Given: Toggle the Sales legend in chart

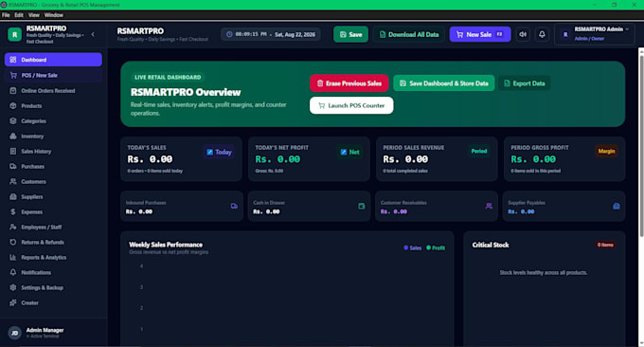Looking at the screenshot, I should click(412, 247).
